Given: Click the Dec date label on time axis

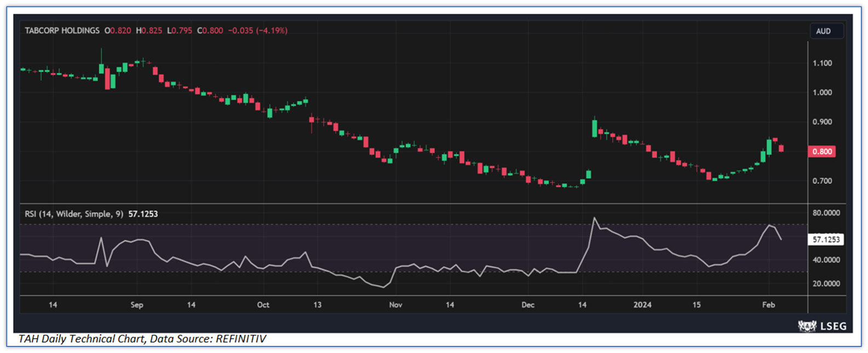Looking at the screenshot, I should coord(528,305).
